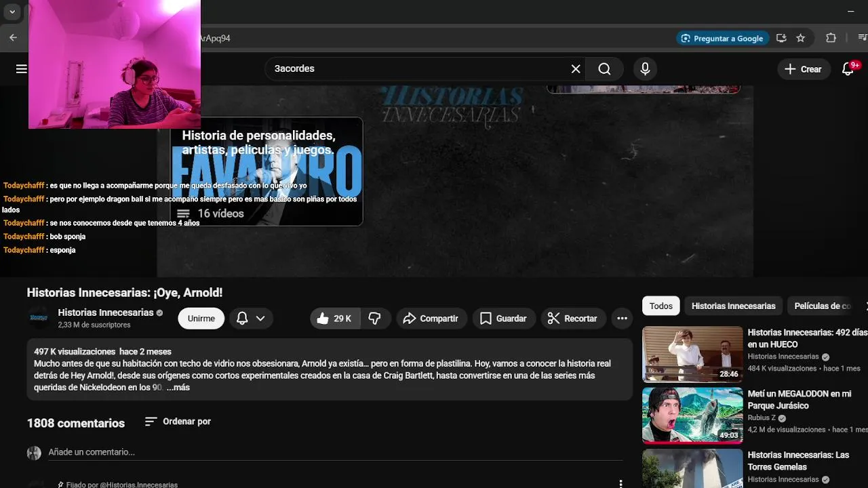Open Metí un MEGALODON video thumbnail

pyautogui.click(x=692, y=415)
